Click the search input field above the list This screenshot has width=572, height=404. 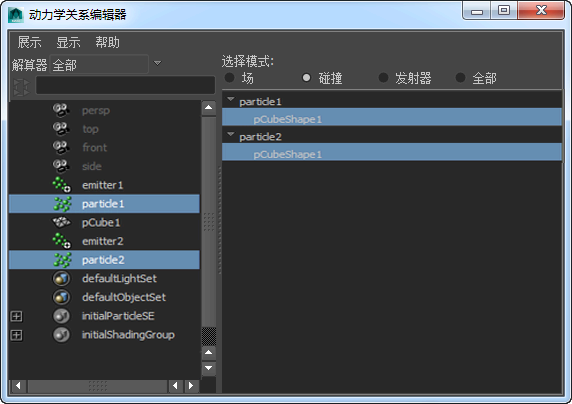(125, 86)
